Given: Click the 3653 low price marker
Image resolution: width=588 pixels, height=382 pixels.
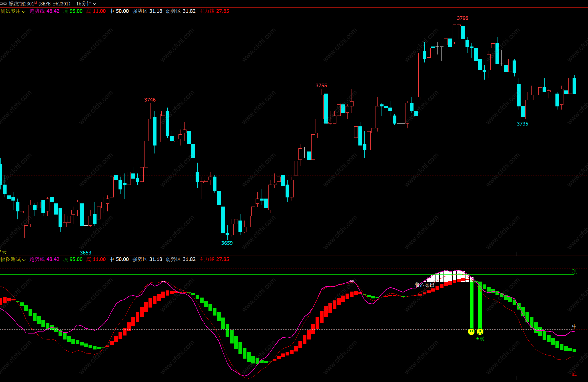Looking at the screenshot, I should [85, 252].
